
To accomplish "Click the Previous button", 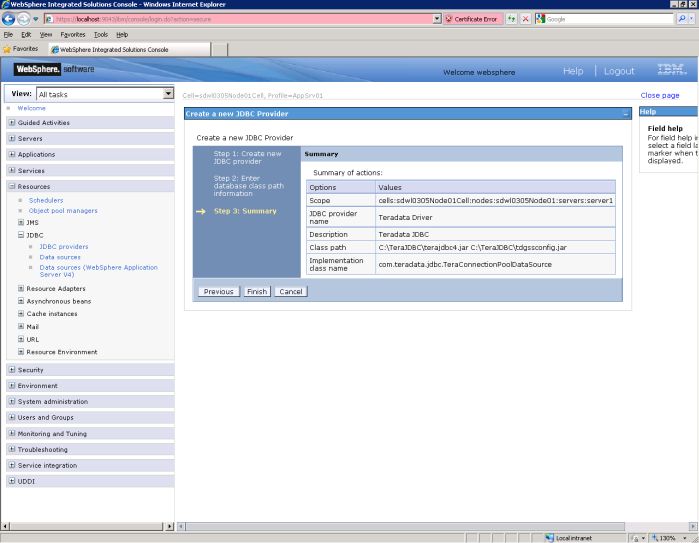I will (x=218, y=292).
